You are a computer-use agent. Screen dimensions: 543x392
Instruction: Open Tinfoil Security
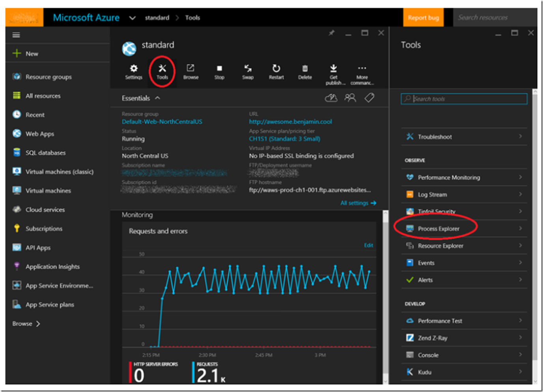(x=464, y=211)
